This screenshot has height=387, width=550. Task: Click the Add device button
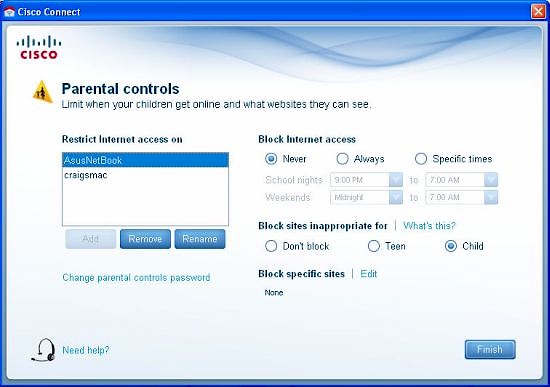pos(90,239)
